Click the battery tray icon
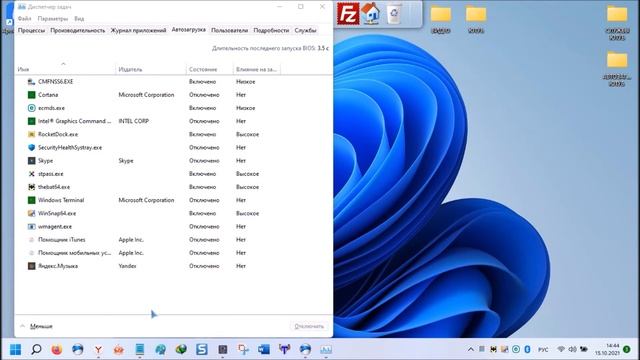This screenshot has height=360, width=640. (584, 349)
